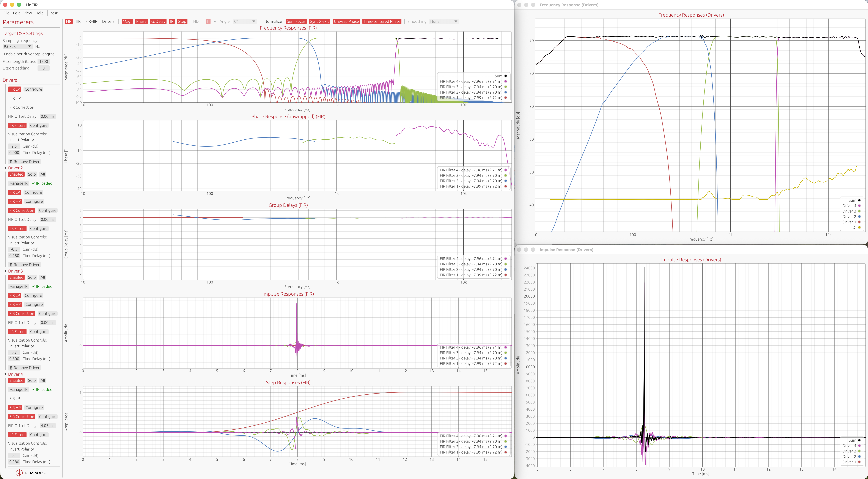Enable Solo mode on Driver 2

(32, 174)
